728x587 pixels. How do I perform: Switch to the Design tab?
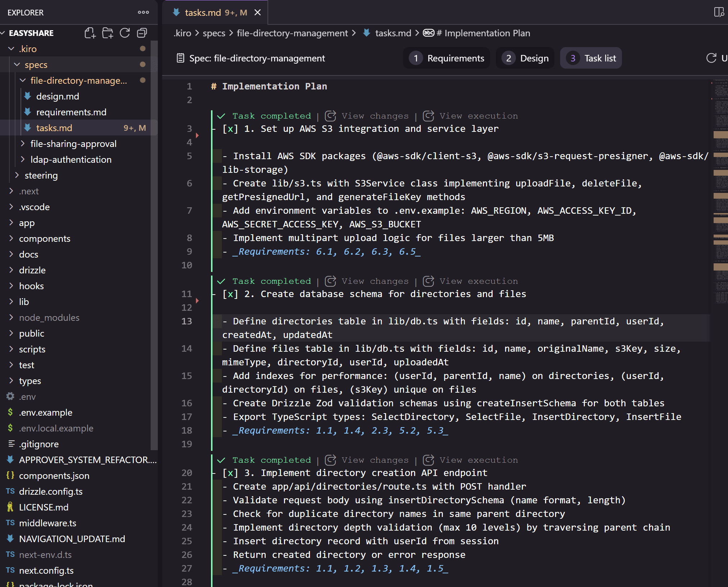(526, 58)
